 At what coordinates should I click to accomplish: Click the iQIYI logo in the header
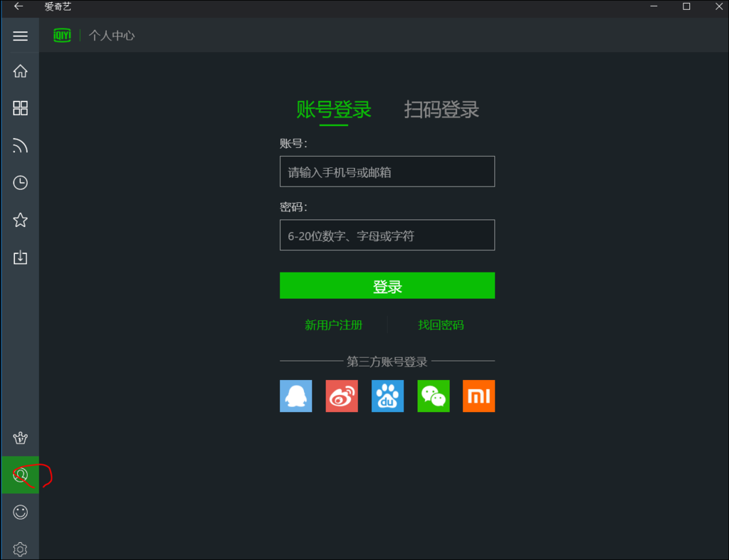(x=63, y=36)
